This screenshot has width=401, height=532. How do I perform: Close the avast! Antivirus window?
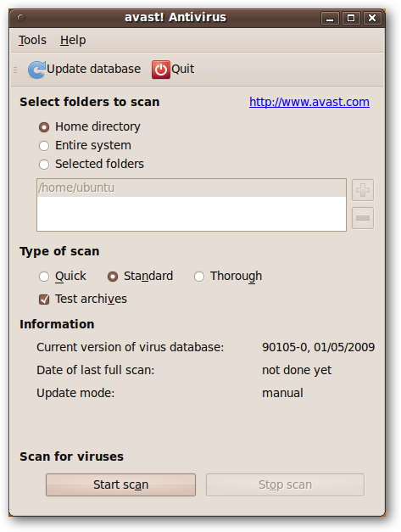(372, 18)
